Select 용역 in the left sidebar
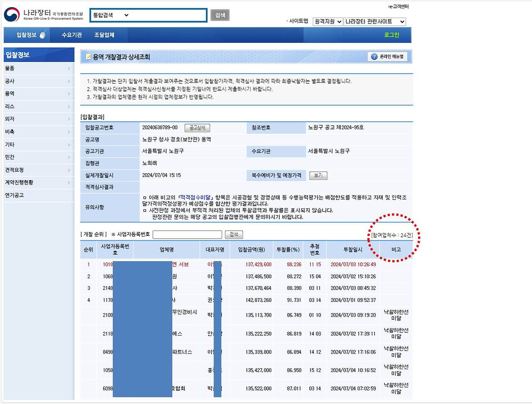This screenshot has height=404, width=532. click(9, 93)
